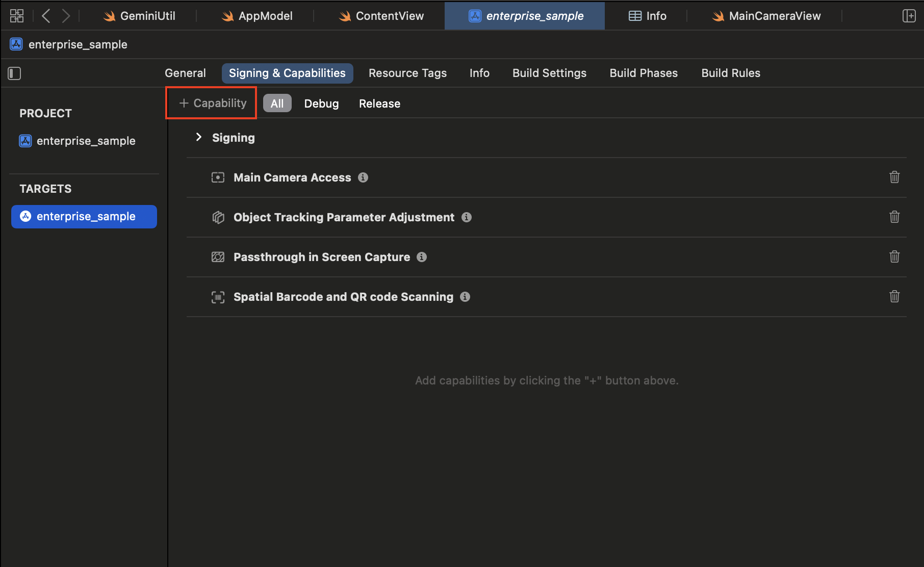Open the AppModel editor tab
Viewport: 924px width, 567px height.
click(x=257, y=16)
